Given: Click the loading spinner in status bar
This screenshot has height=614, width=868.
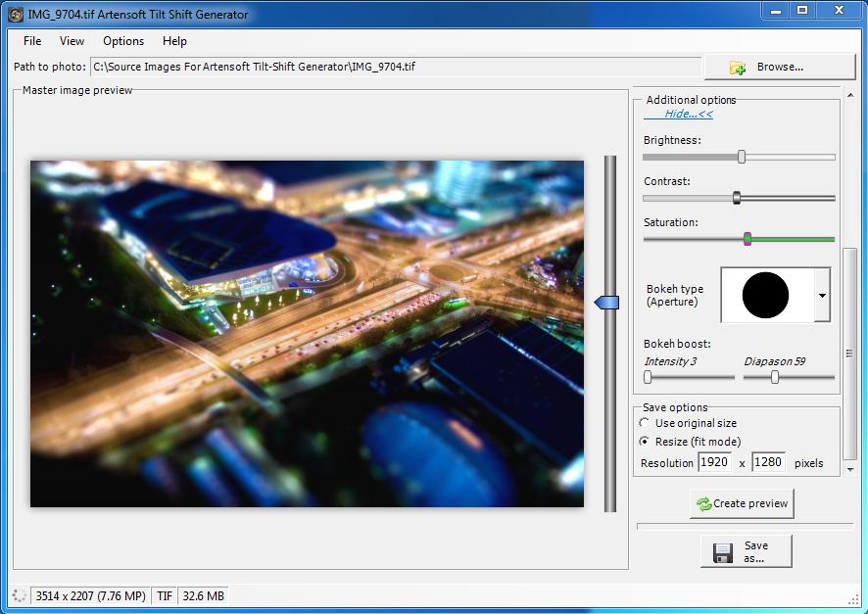Looking at the screenshot, I should tap(20, 595).
